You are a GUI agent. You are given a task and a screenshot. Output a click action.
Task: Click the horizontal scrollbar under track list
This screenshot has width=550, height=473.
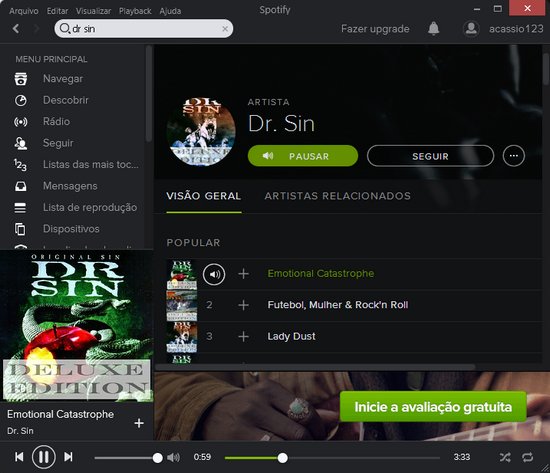click(x=315, y=367)
